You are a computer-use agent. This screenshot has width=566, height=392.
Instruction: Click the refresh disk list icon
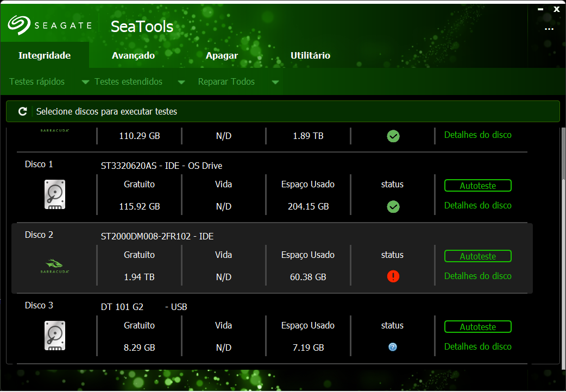(23, 111)
